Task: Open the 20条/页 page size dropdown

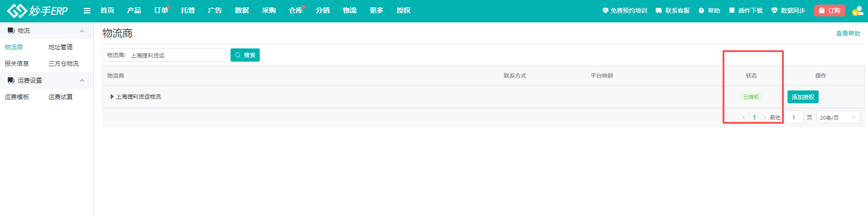Action: 838,117
